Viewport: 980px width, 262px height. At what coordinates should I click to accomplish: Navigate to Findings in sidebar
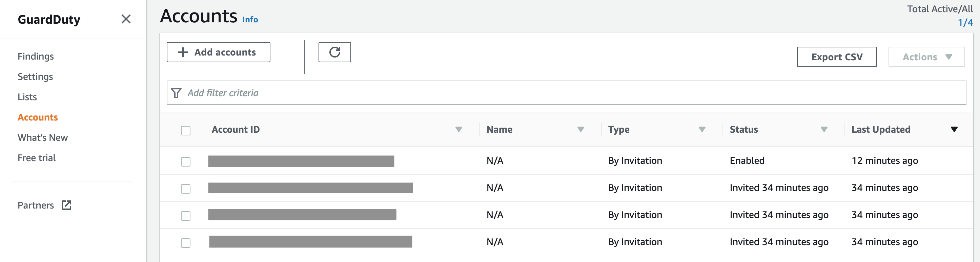[36, 56]
